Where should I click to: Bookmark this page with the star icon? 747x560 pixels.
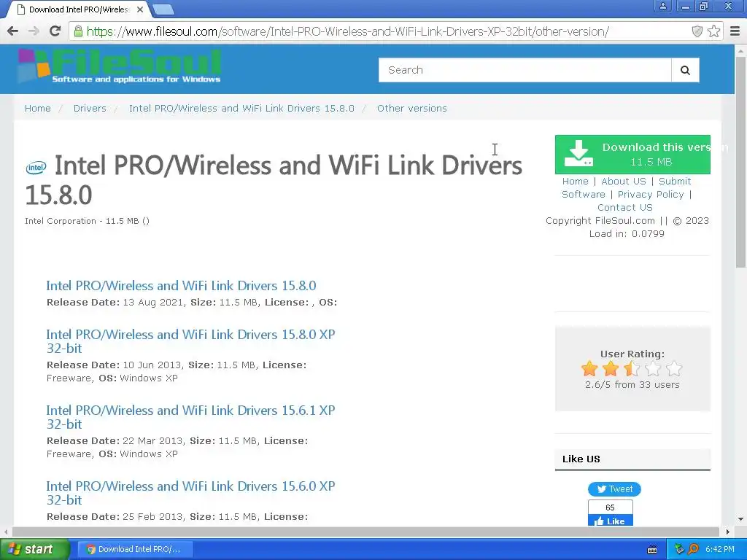[x=713, y=31]
